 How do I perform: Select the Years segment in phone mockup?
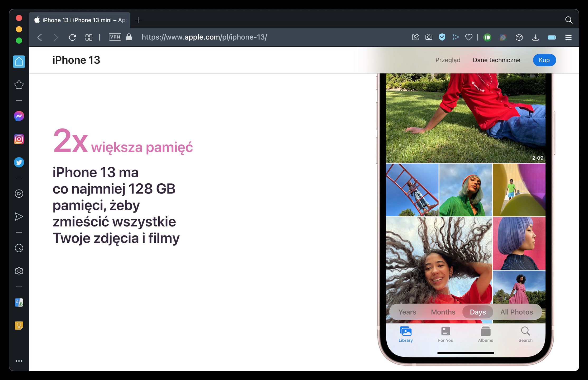407,312
